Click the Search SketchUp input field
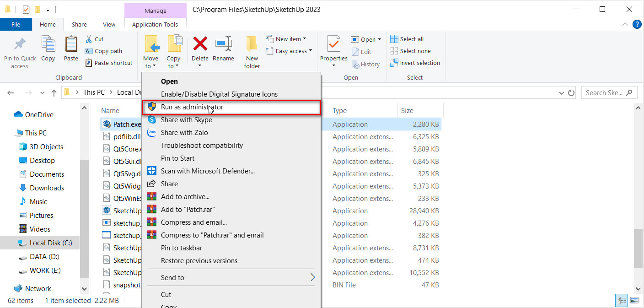This screenshot has height=308, width=644. (x=604, y=93)
